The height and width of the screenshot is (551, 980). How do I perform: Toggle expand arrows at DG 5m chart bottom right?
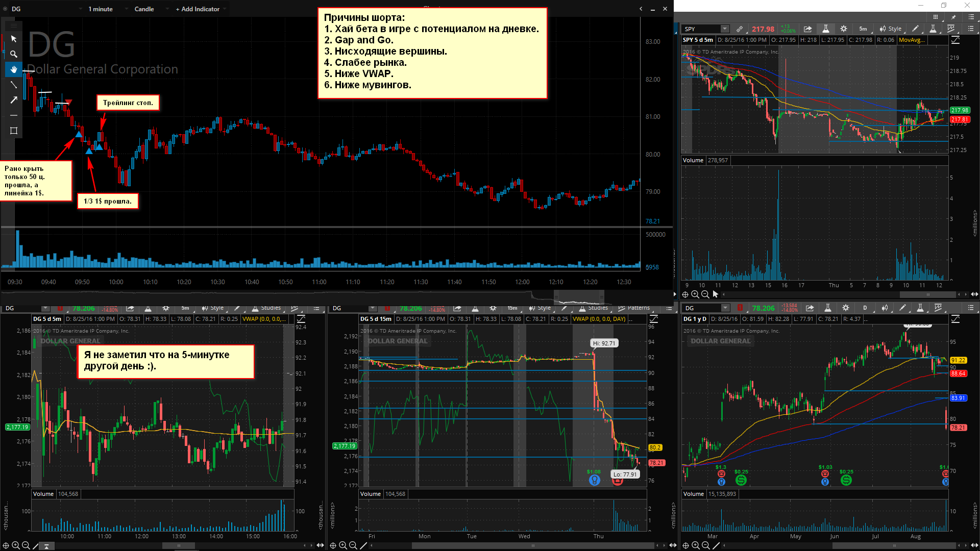[x=320, y=545]
